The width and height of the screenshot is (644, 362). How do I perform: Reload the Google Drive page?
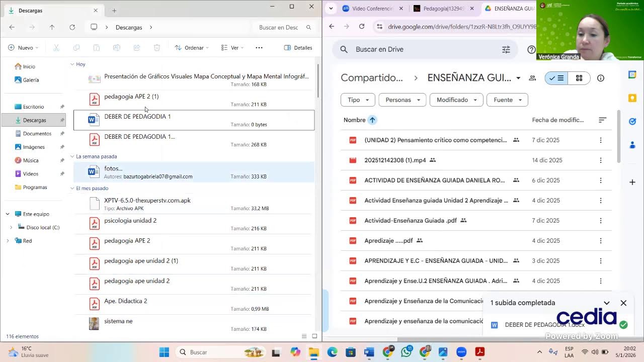(x=362, y=27)
